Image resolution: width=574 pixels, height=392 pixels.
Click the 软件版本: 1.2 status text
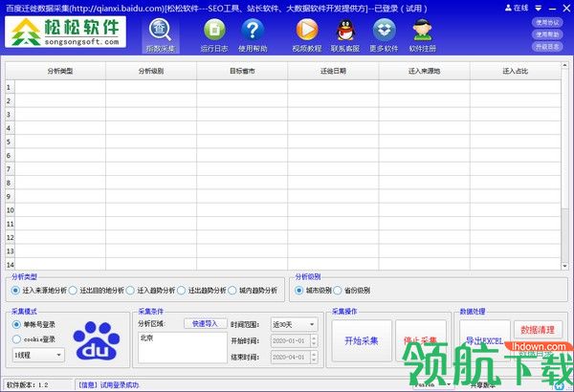coord(28,385)
